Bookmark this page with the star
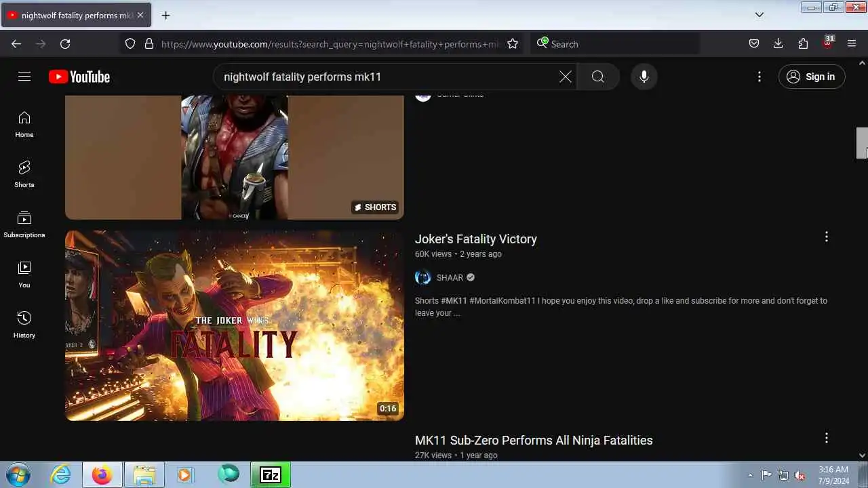Viewport: 868px width, 488px height. [x=513, y=43]
